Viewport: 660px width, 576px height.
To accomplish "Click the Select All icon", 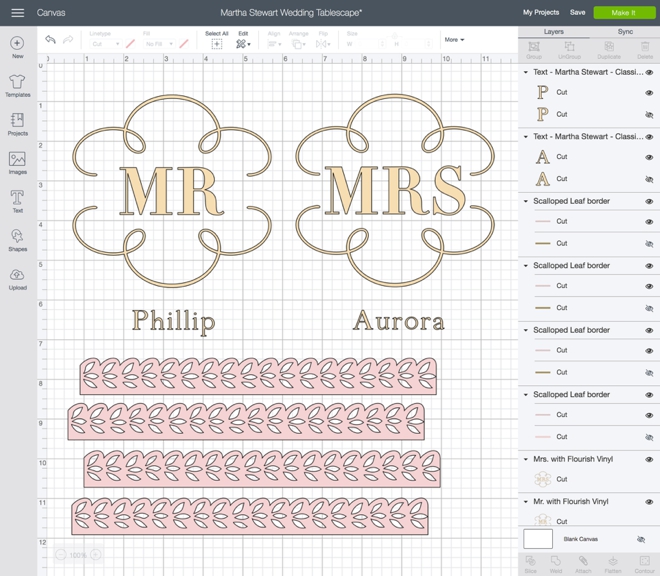I will (217, 44).
